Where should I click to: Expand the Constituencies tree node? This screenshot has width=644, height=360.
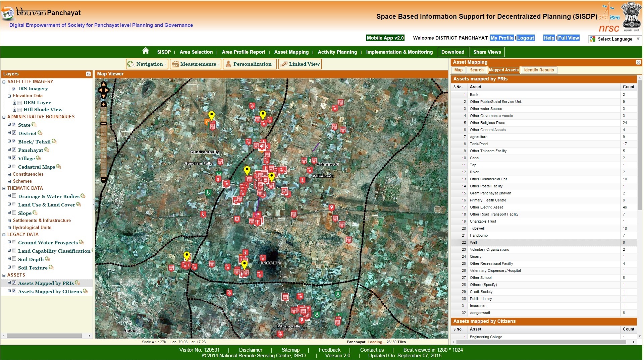pyautogui.click(x=9, y=174)
